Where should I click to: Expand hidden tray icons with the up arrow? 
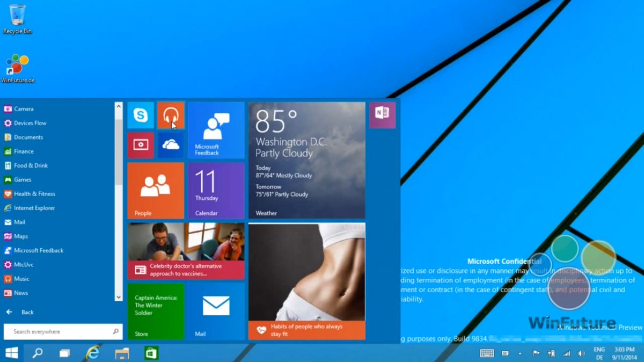[519, 353]
